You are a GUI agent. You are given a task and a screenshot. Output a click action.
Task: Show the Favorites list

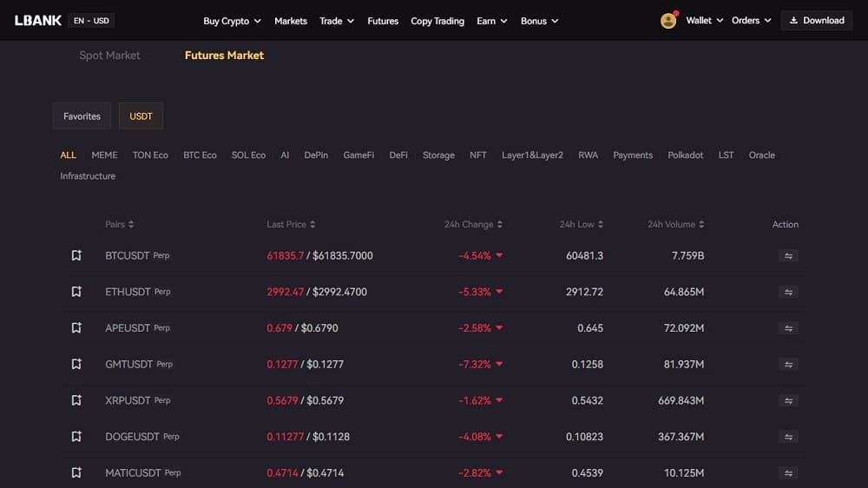point(82,116)
